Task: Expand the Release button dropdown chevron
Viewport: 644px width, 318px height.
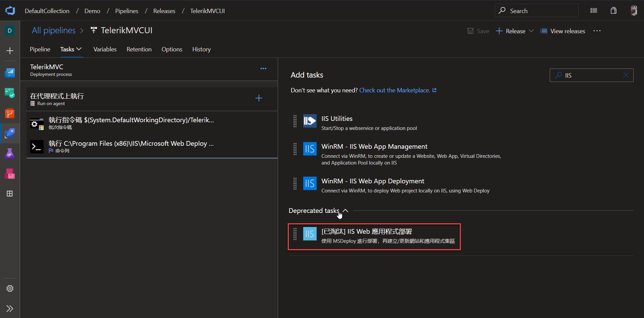Action: pyautogui.click(x=532, y=31)
